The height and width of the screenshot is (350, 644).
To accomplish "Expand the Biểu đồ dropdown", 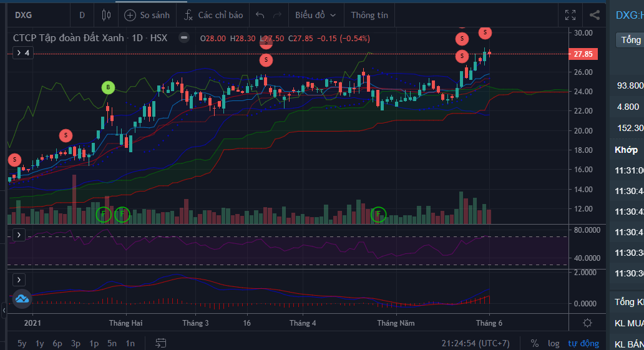I will pos(316,15).
